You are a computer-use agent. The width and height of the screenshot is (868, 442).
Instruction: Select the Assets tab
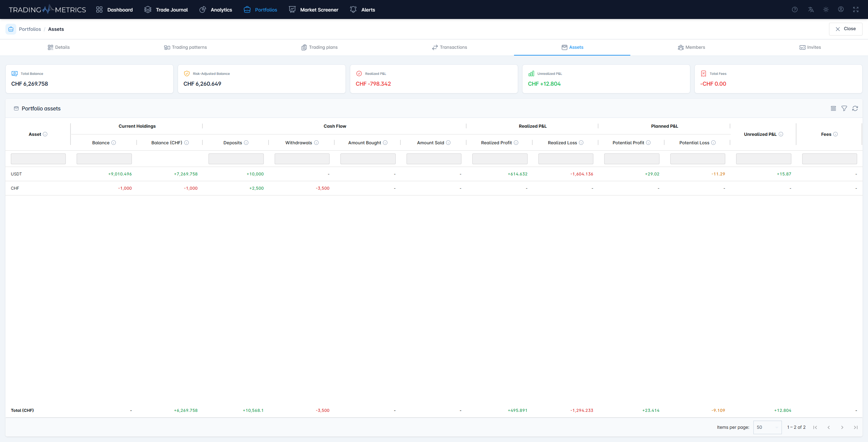click(572, 47)
